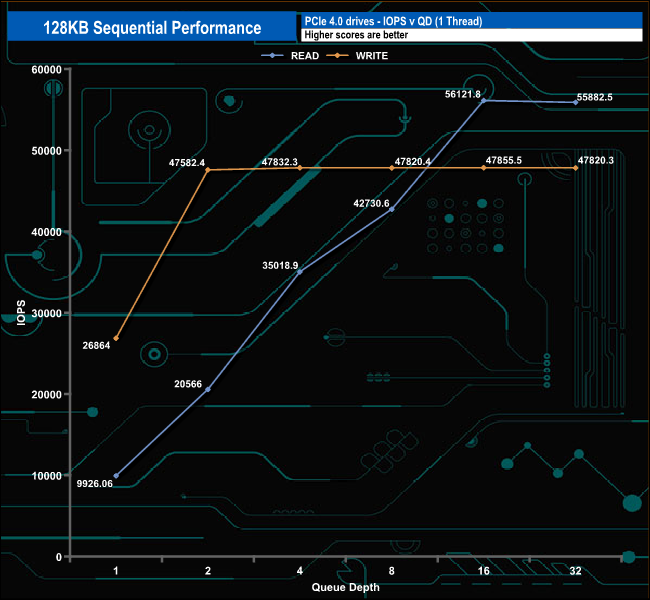
Task: Click the 128KB Sequential Performance title
Action: (x=152, y=28)
